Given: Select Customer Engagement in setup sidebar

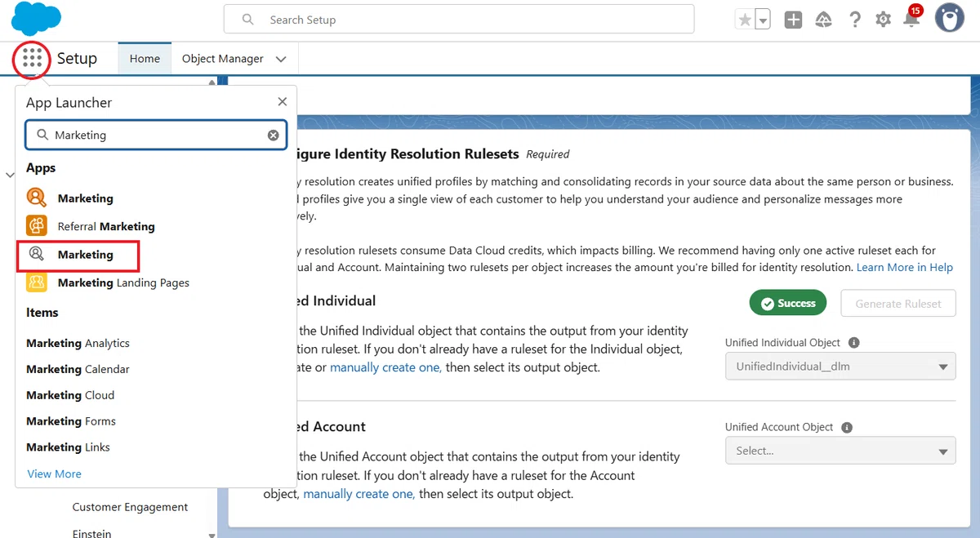Looking at the screenshot, I should tap(130, 507).
